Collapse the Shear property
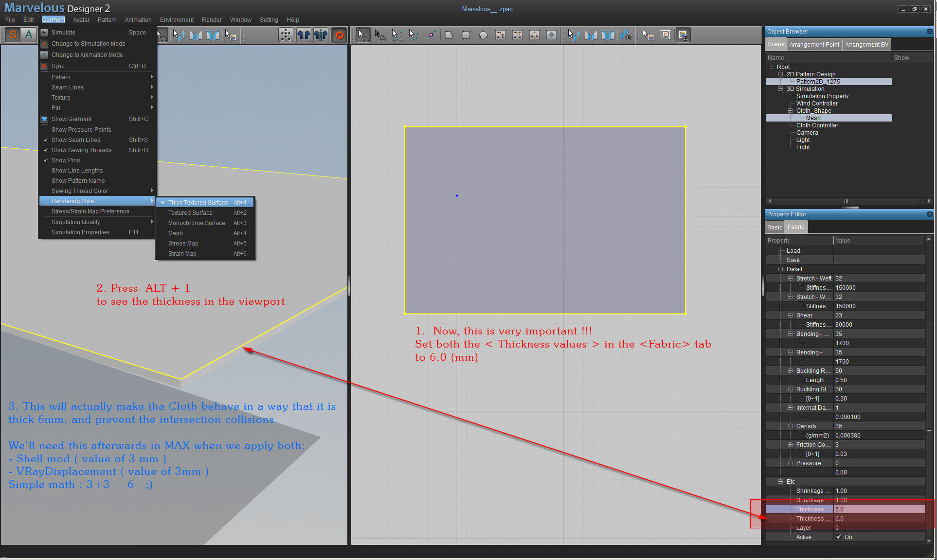This screenshot has height=560, width=937. [x=791, y=315]
